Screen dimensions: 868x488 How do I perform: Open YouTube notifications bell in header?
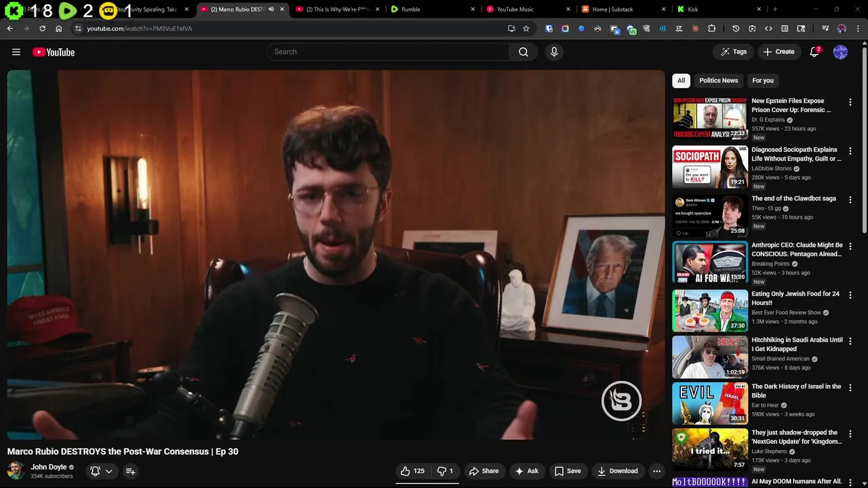pyautogui.click(x=815, y=52)
